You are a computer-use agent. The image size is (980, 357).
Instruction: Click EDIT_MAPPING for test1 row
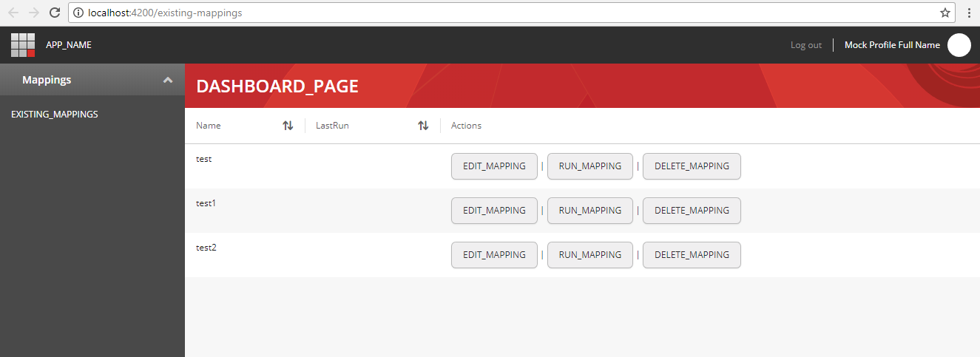pos(494,211)
